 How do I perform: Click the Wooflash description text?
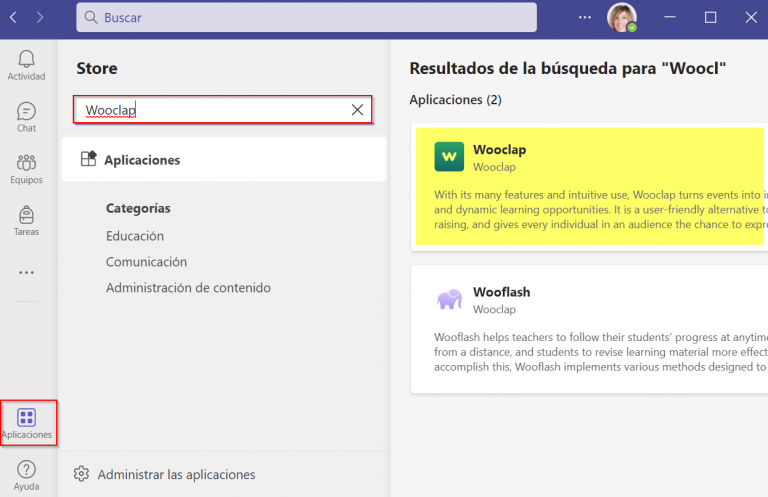(x=601, y=352)
